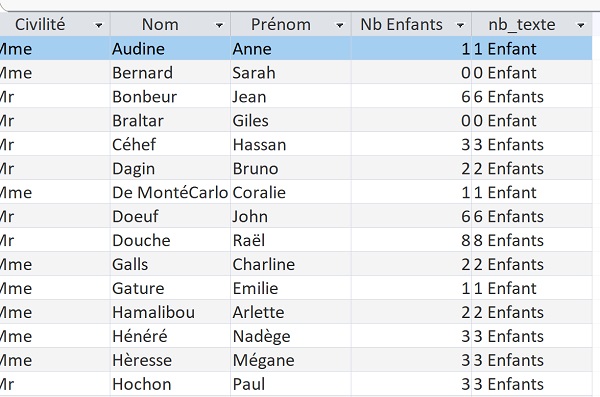
Task: Select the nb_texte column header
Action: (522, 25)
